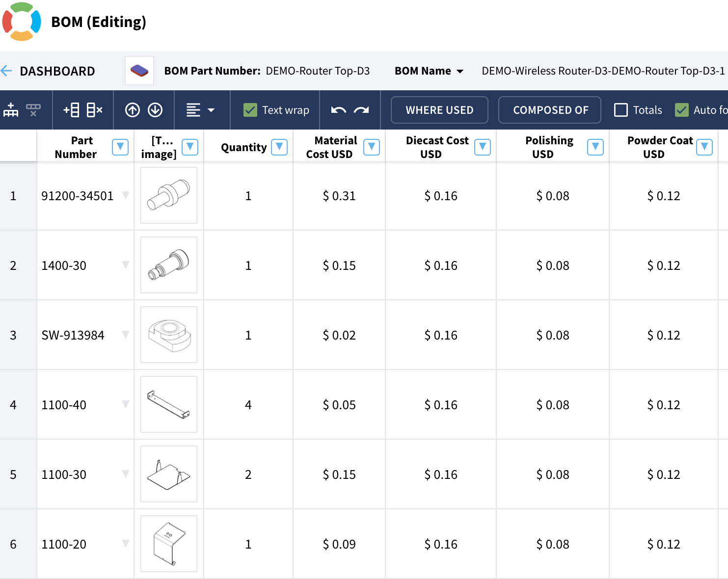Click the WHERE USED button
The image size is (728, 579).
[x=439, y=110]
